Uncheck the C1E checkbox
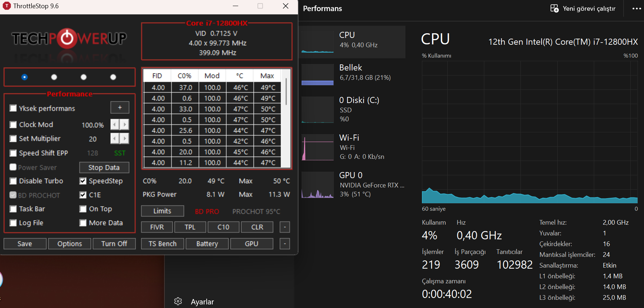The image size is (644, 308). pyautogui.click(x=83, y=195)
